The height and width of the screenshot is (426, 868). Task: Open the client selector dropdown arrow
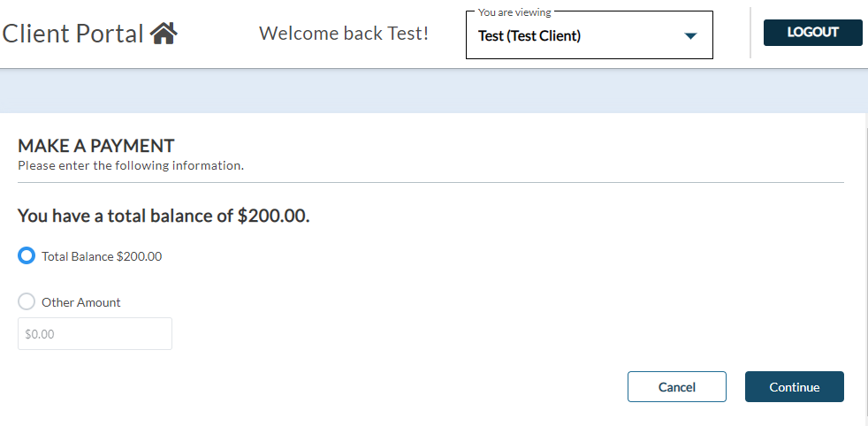coord(690,36)
